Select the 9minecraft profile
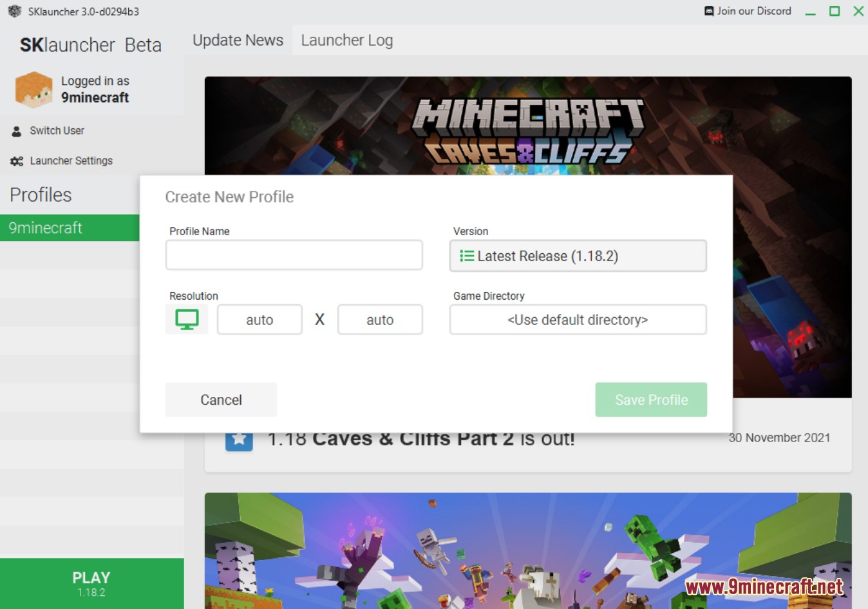 tap(70, 227)
